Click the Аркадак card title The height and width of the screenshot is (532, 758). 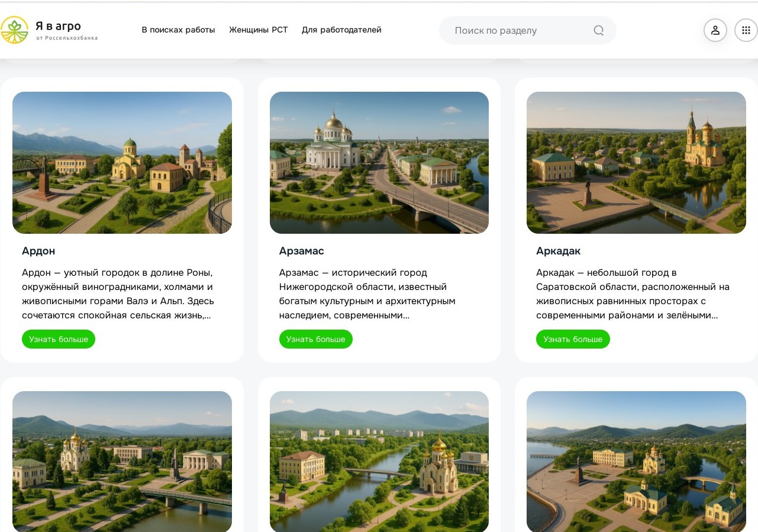pyautogui.click(x=558, y=251)
